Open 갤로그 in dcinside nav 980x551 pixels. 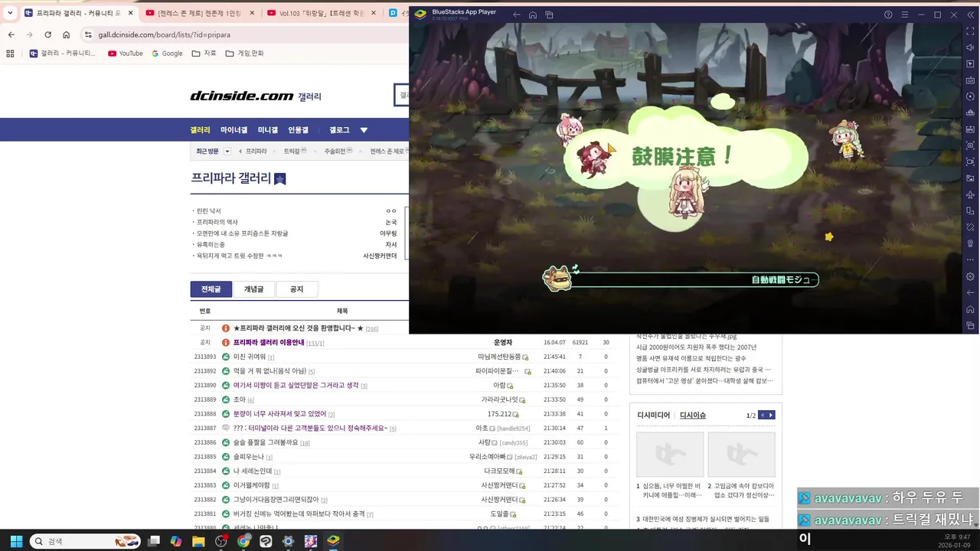339,130
